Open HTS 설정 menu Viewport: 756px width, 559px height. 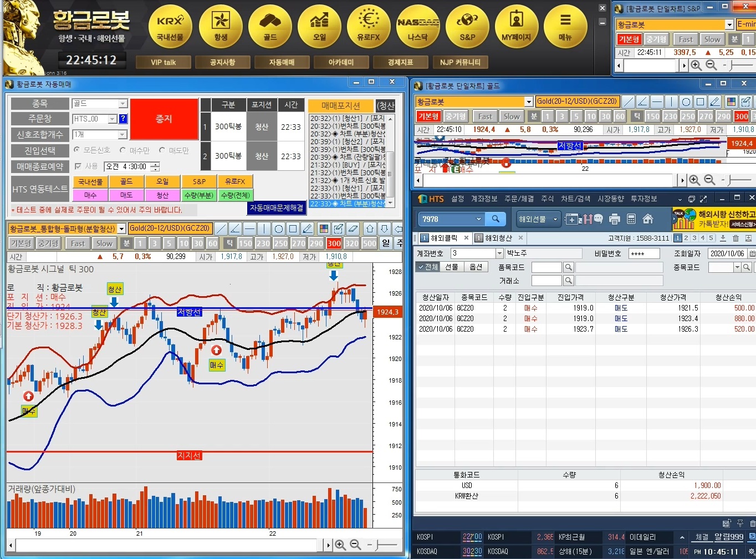[458, 199]
